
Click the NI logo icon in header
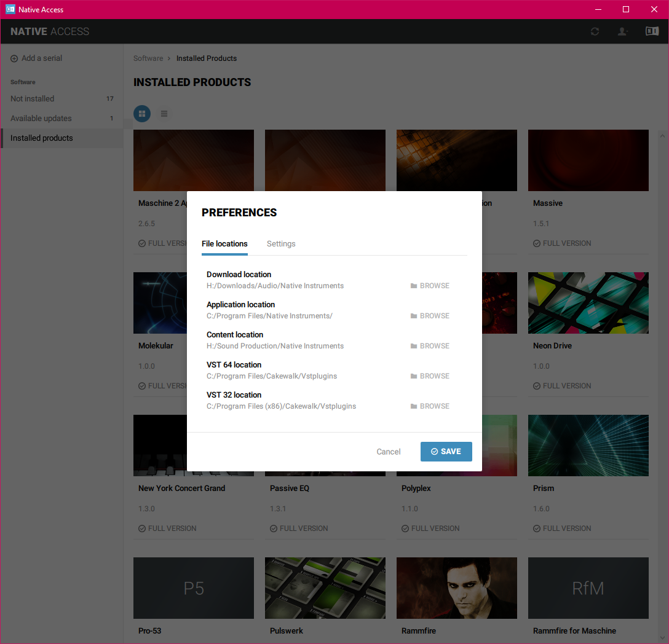[x=652, y=31]
